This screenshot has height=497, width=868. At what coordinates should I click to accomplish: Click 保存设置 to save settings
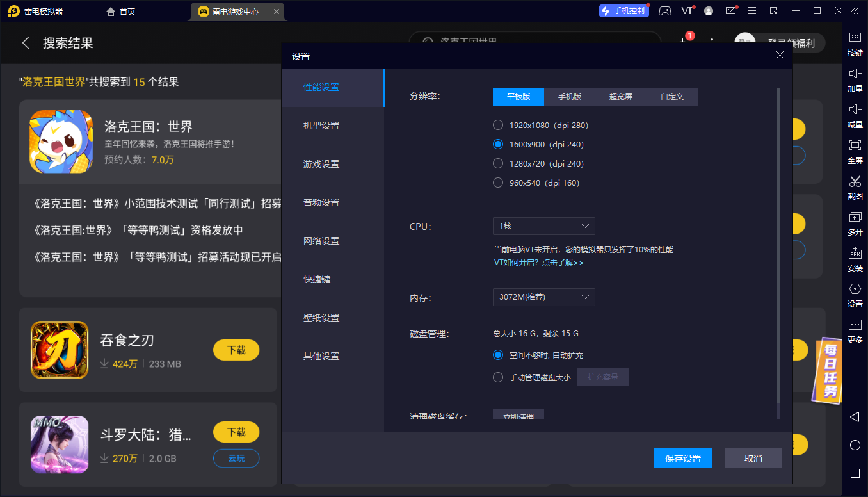click(682, 458)
